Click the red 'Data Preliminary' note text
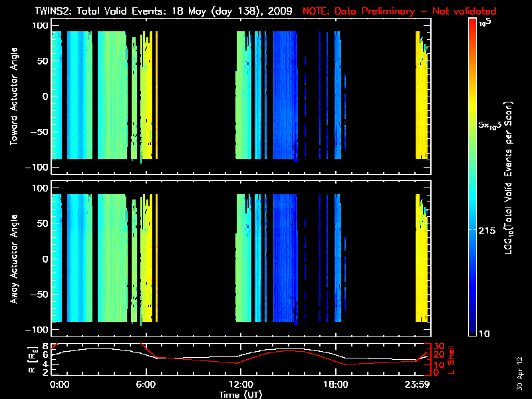 point(399,11)
